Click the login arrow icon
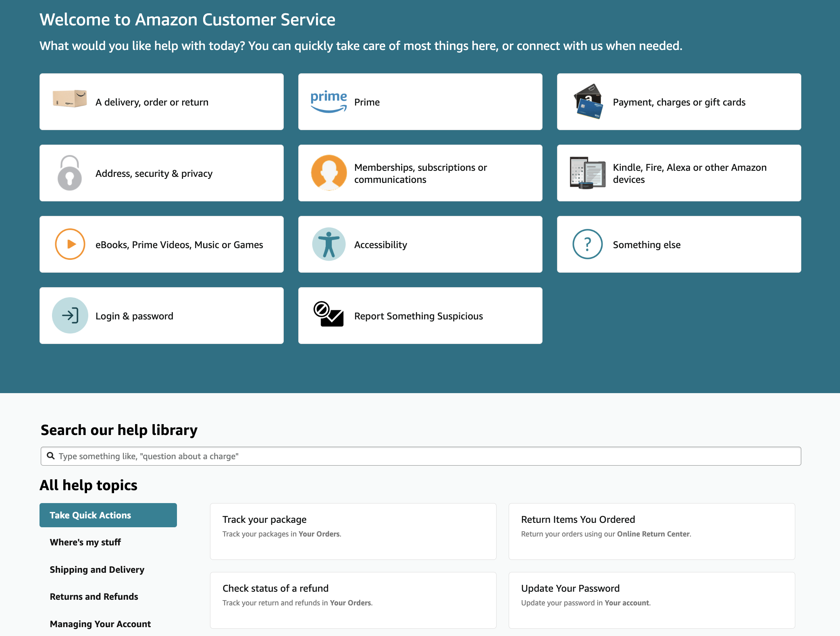 coord(70,315)
